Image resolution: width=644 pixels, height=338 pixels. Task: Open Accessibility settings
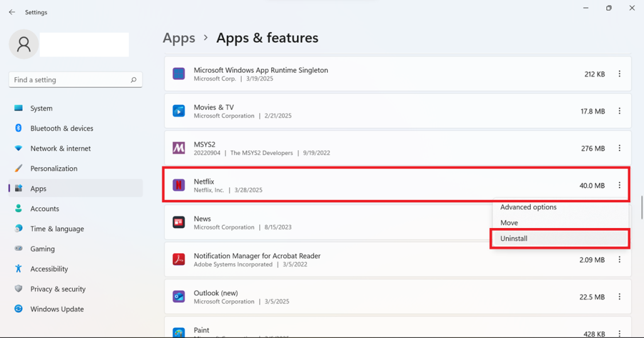pyautogui.click(x=75, y=269)
